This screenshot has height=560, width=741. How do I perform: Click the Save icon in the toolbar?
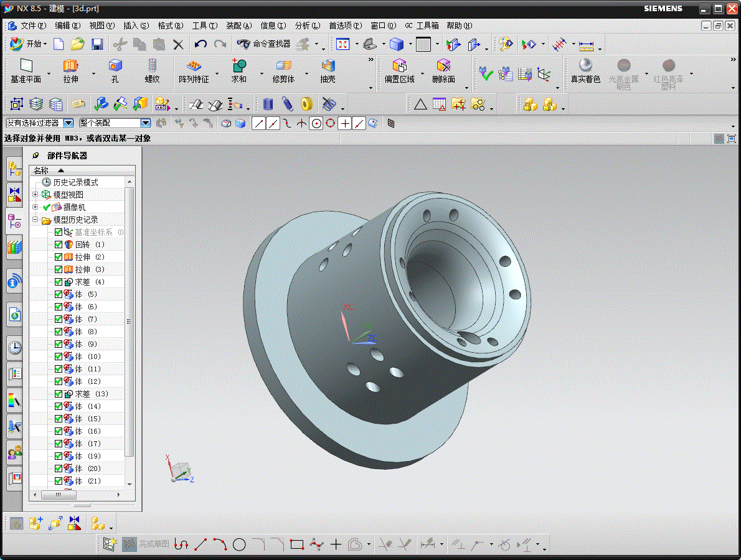(97, 44)
